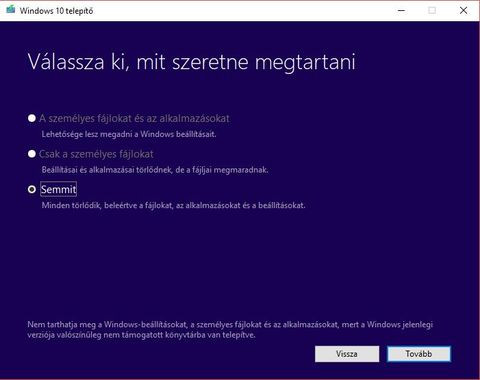Click text 'Minden törlődik, beleértve a fájlokat'

click(x=107, y=205)
